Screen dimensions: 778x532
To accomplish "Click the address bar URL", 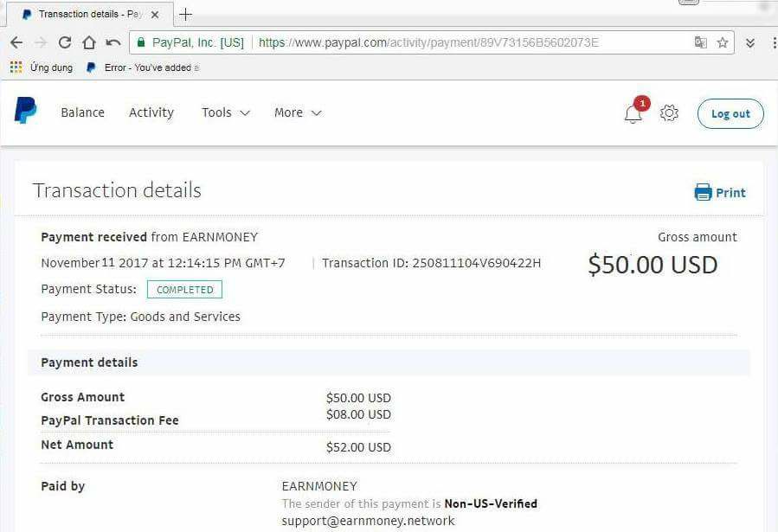I will pos(428,42).
